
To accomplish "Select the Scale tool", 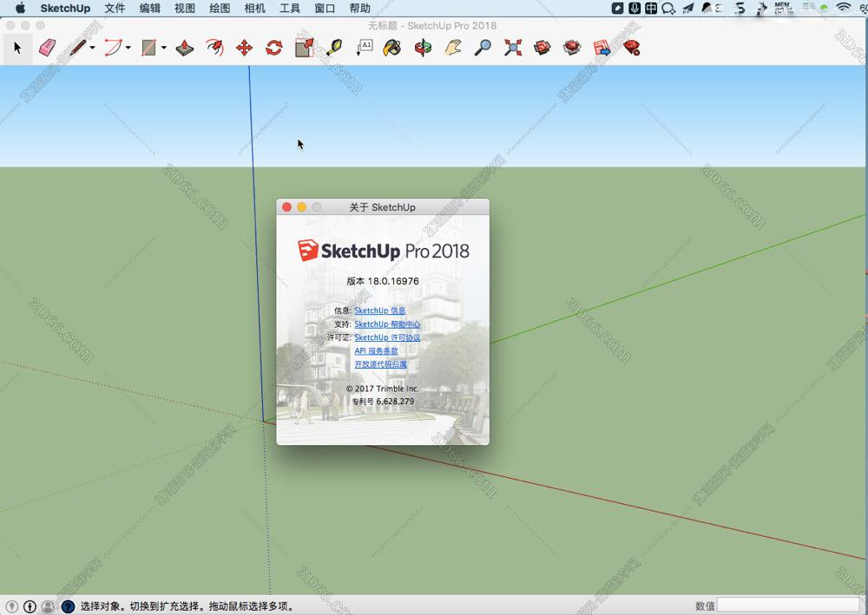I will (x=304, y=48).
